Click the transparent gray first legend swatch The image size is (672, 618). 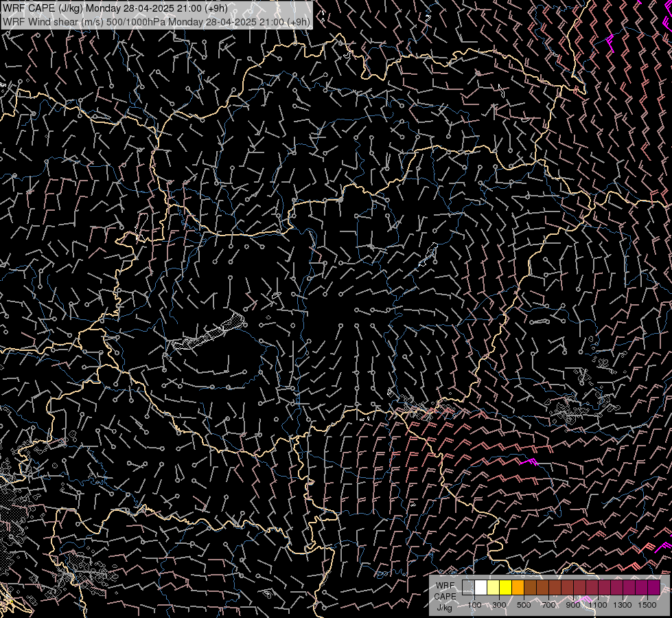[468, 588]
